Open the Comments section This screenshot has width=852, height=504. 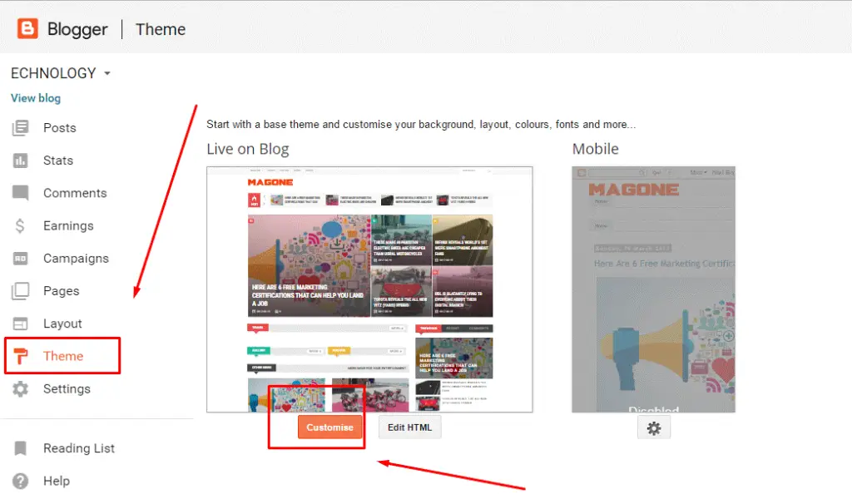pyautogui.click(x=75, y=193)
